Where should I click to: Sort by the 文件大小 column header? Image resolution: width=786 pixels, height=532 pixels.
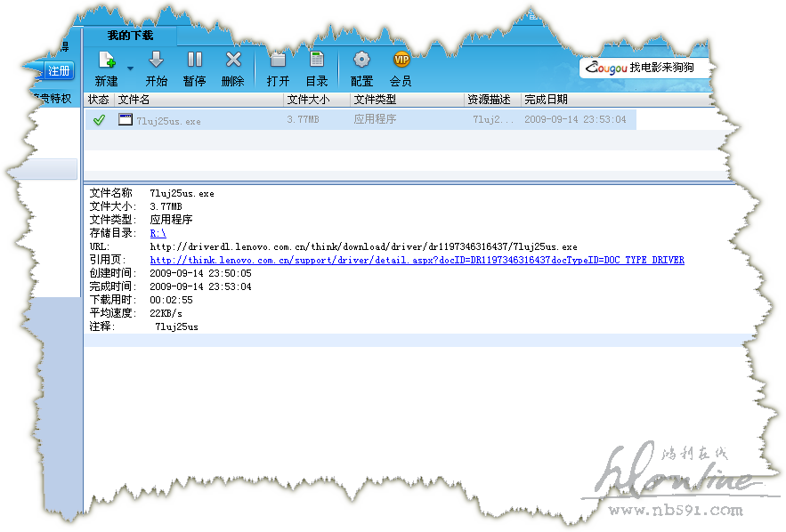(316, 100)
